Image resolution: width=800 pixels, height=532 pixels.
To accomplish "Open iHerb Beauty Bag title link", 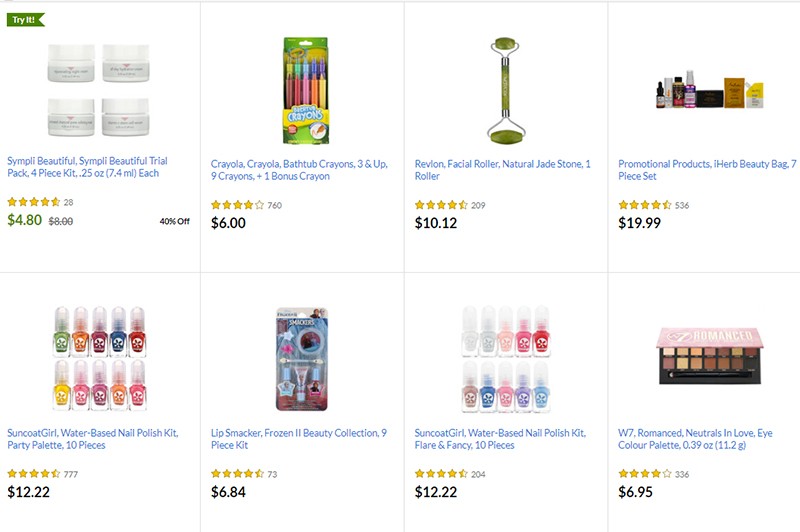I will click(x=707, y=171).
